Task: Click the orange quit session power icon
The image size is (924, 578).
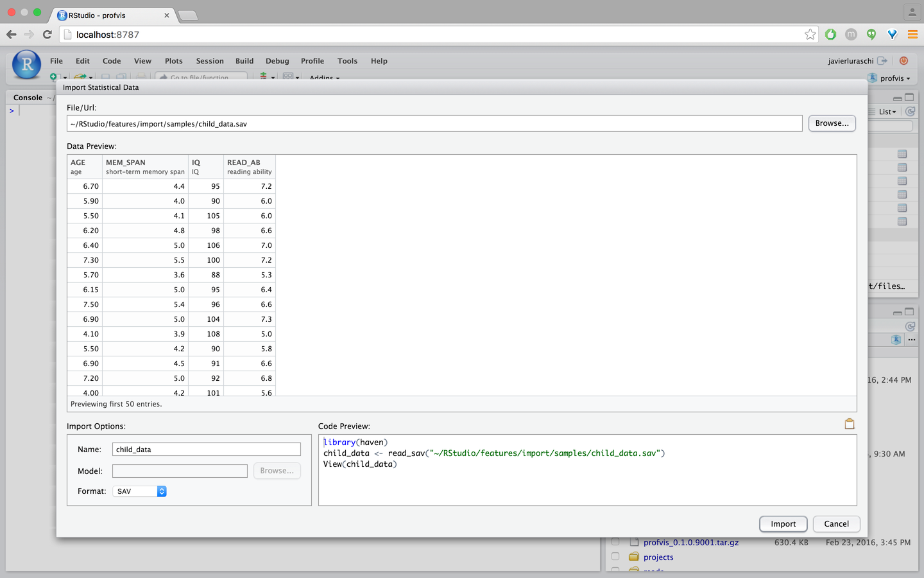Action: click(903, 61)
